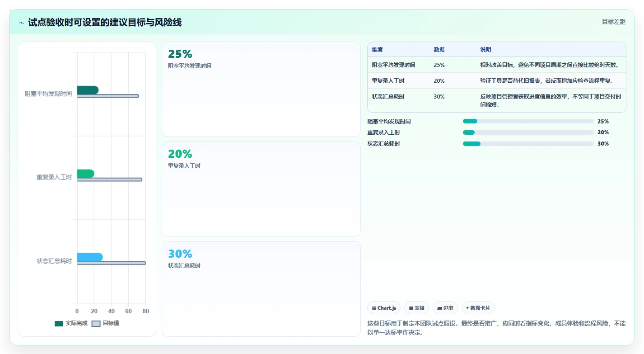Select the 表格 tag chip

pyautogui.click(x=416, y=308)
